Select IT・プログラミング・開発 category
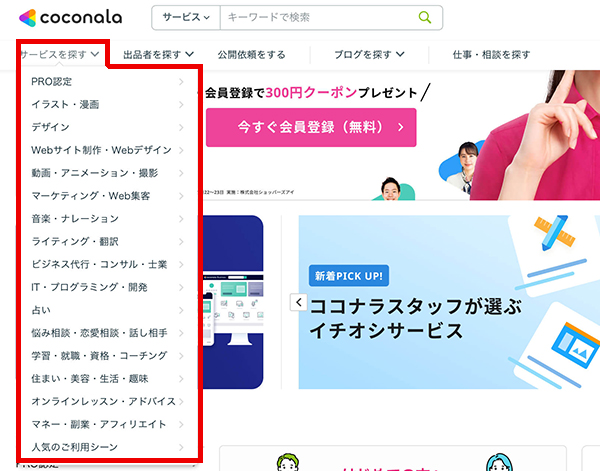Image resolution: width=600 pixels, height=471 pixels. (107, 287)
